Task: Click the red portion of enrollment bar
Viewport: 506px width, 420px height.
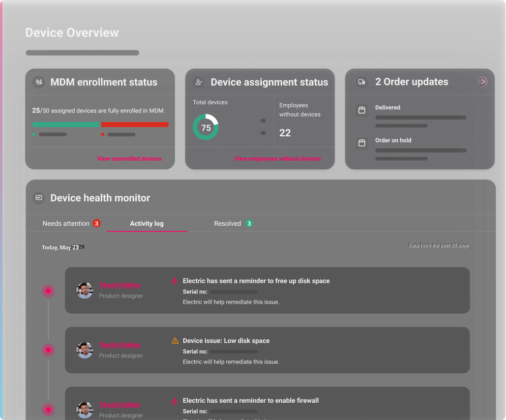Action: click(135, 125)
